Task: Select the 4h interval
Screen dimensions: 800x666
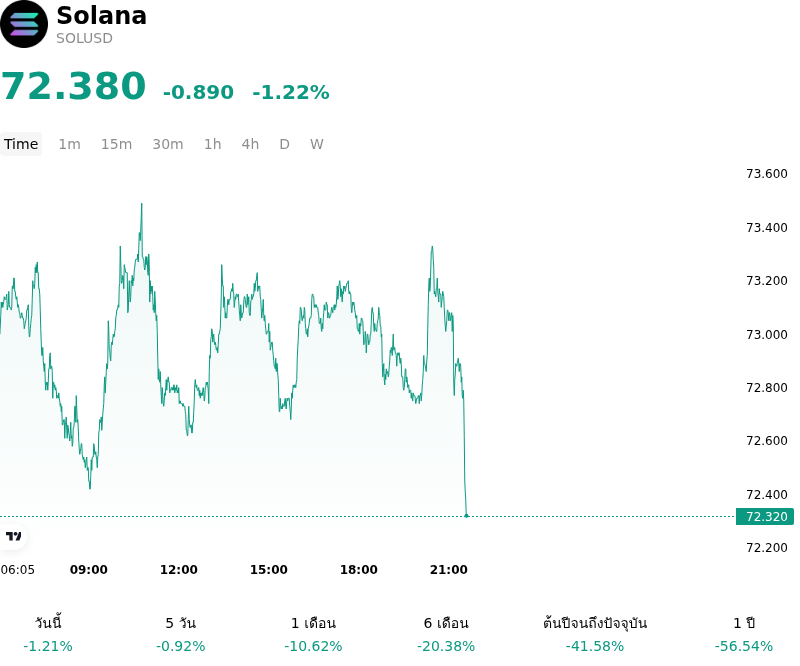Action: click(250, 144)
